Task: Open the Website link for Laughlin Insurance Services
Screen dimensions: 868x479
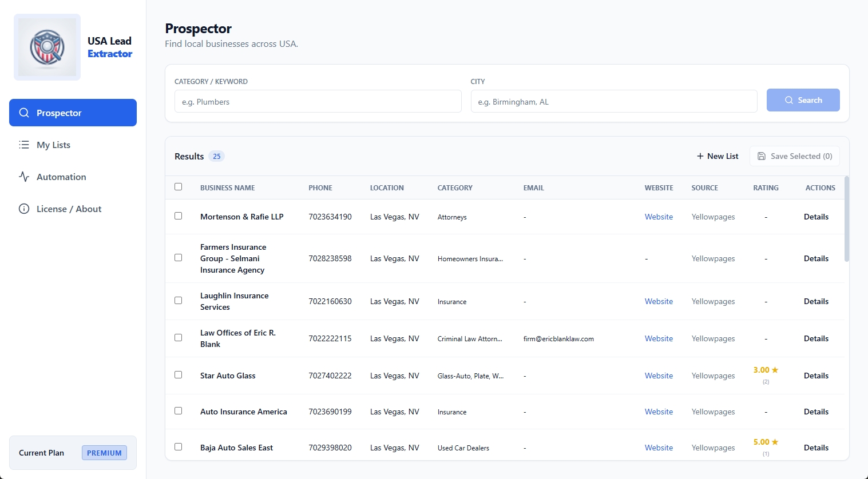Action: [x=659, y=301]
